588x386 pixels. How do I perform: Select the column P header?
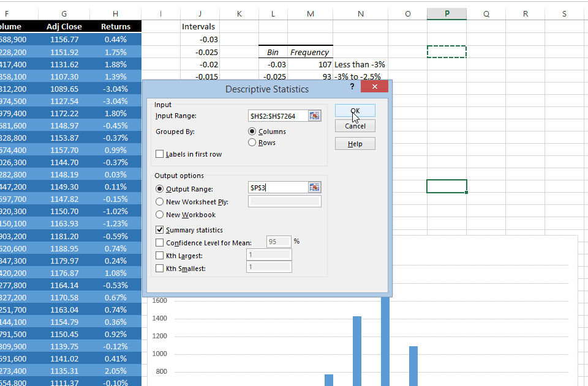(x=447, y=13)
